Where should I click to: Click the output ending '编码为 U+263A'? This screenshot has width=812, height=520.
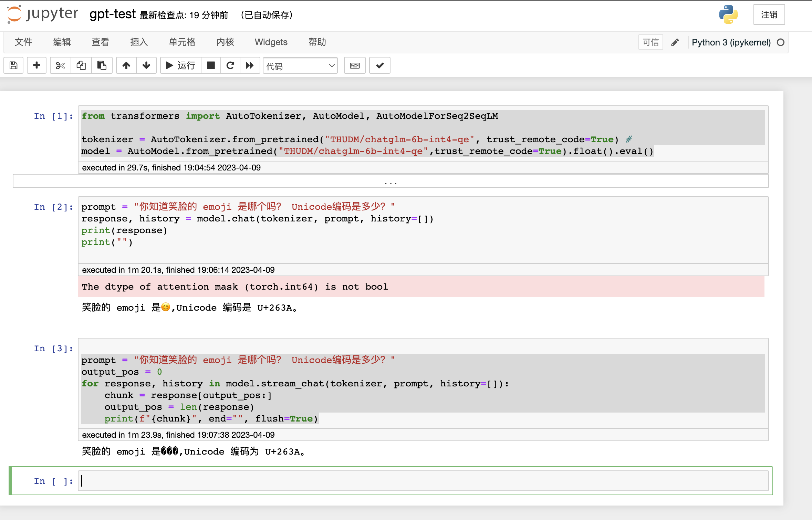[194, 451]
